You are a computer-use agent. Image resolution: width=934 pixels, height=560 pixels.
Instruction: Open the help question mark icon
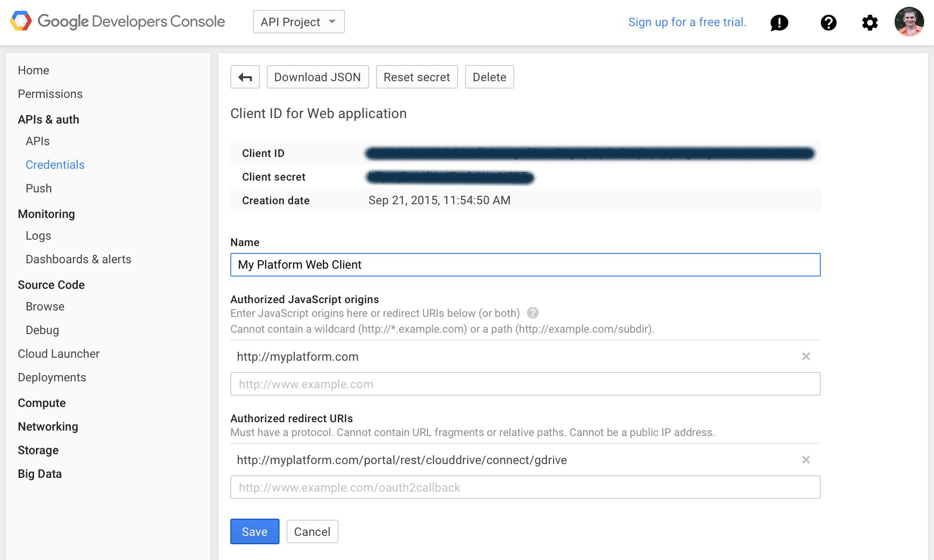[829, 23]
